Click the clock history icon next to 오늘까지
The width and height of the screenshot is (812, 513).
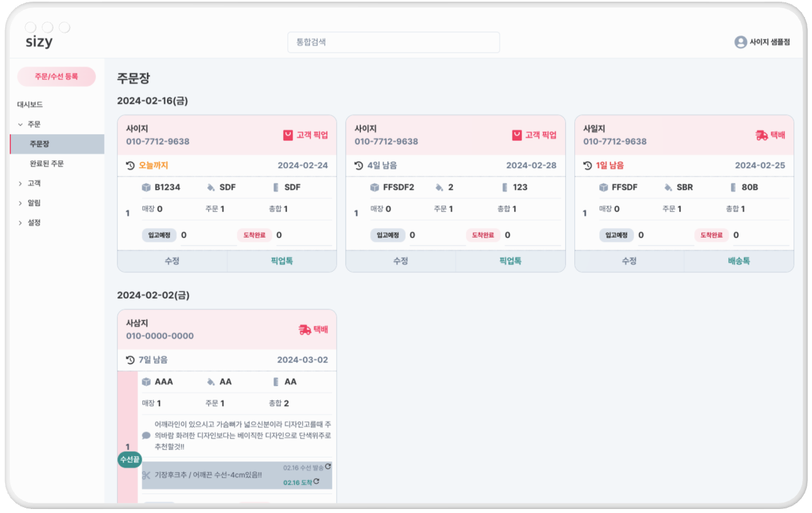(130, 165)
